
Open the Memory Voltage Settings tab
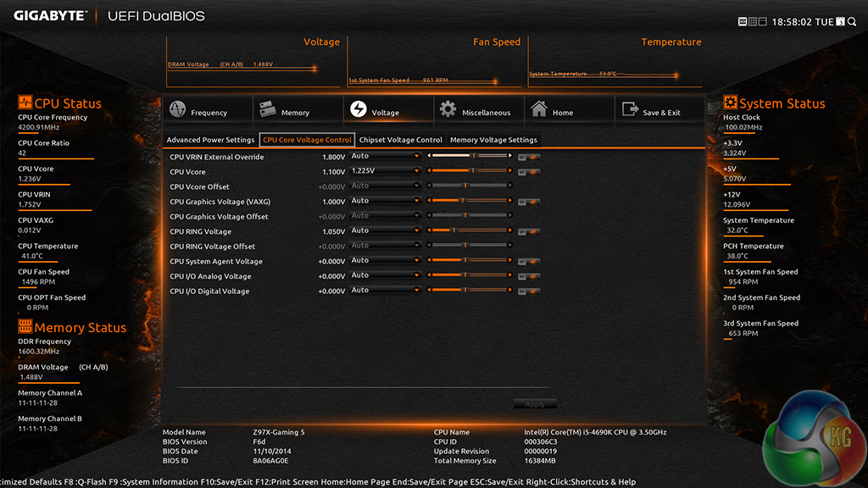click(493, 140)
